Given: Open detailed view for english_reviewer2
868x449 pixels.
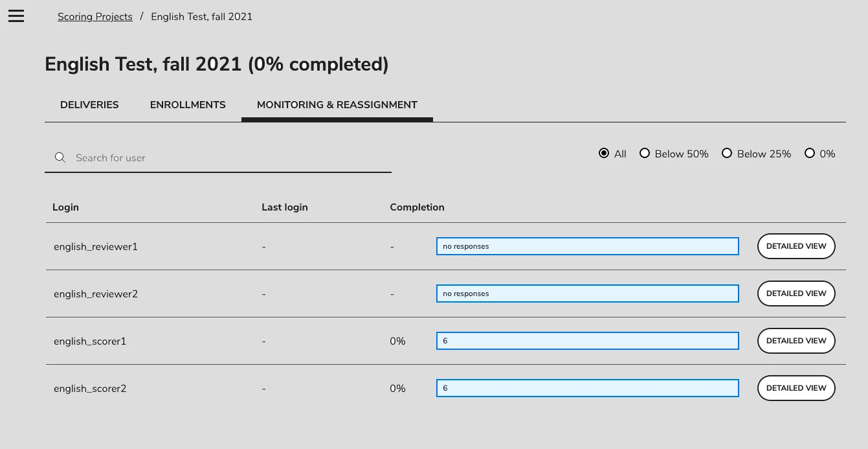Looking at the screenshot, I should click(x=796, y=294).
